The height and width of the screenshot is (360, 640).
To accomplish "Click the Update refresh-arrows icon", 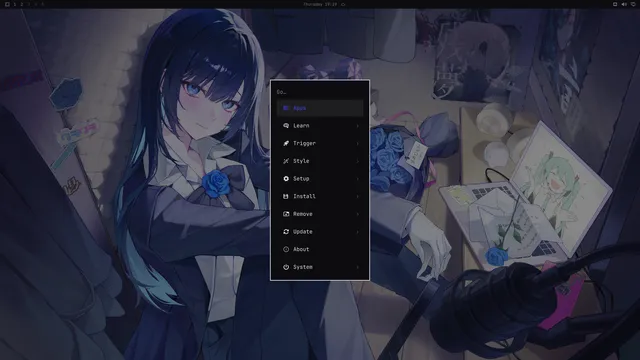I will 286,231.
